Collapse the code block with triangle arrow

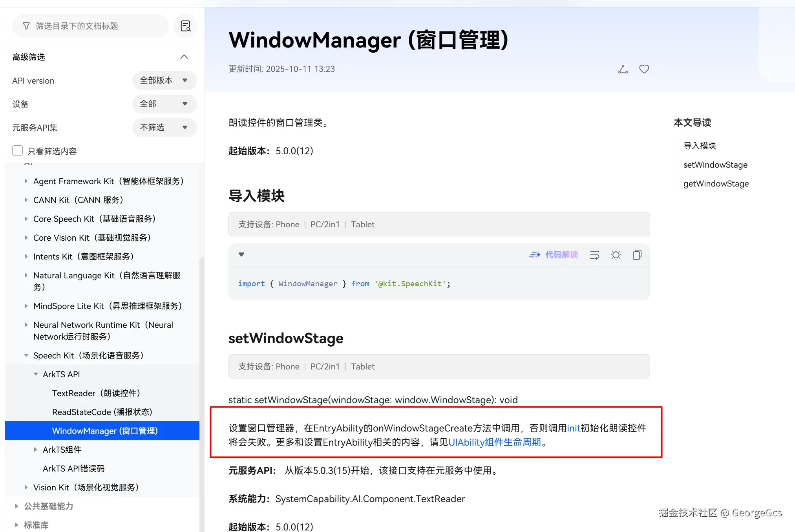point(241,254)
